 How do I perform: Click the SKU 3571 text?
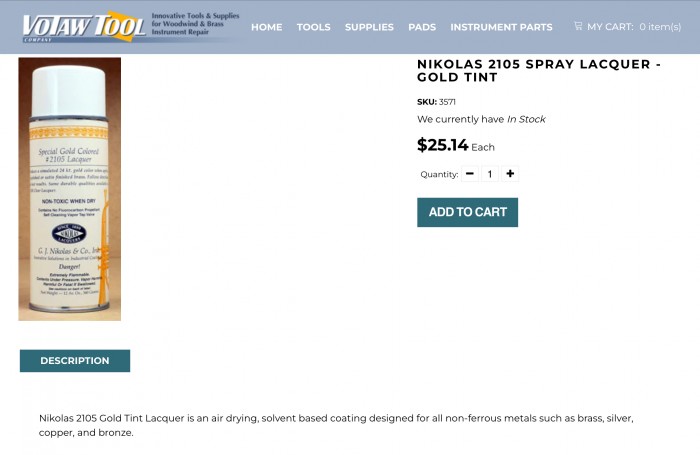[435, 101]
